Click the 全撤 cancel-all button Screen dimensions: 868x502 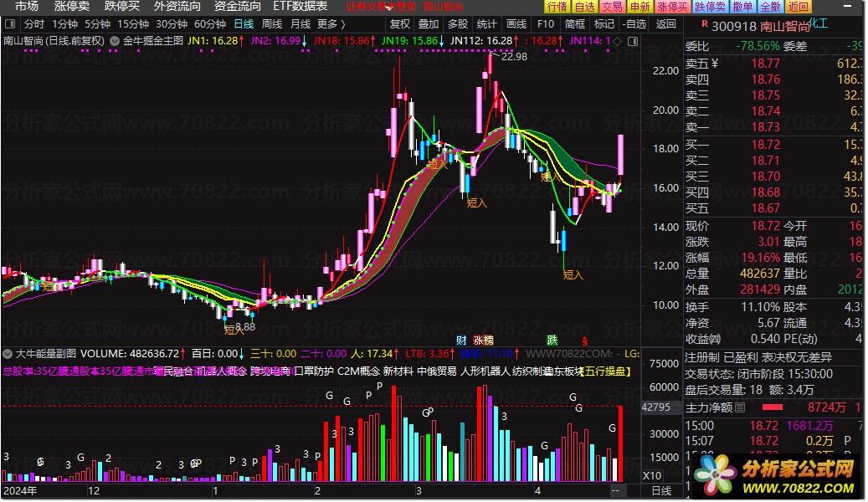pos(770,7)
